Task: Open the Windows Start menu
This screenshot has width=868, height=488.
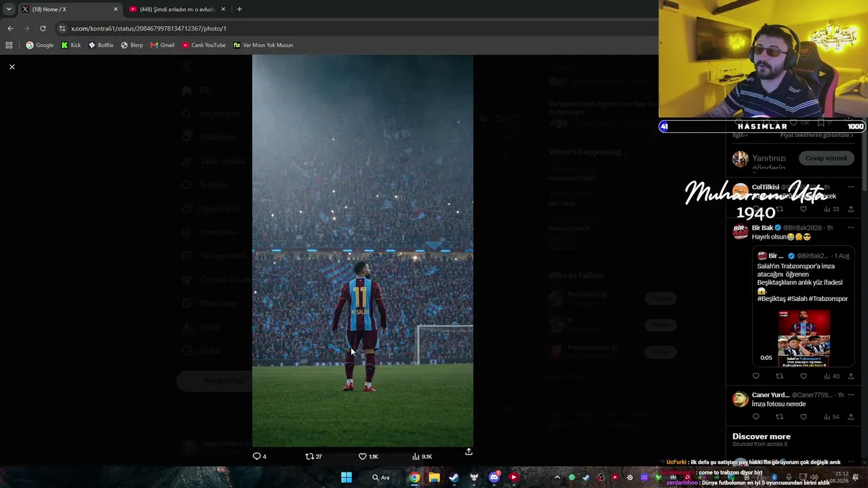Action: 347,477
